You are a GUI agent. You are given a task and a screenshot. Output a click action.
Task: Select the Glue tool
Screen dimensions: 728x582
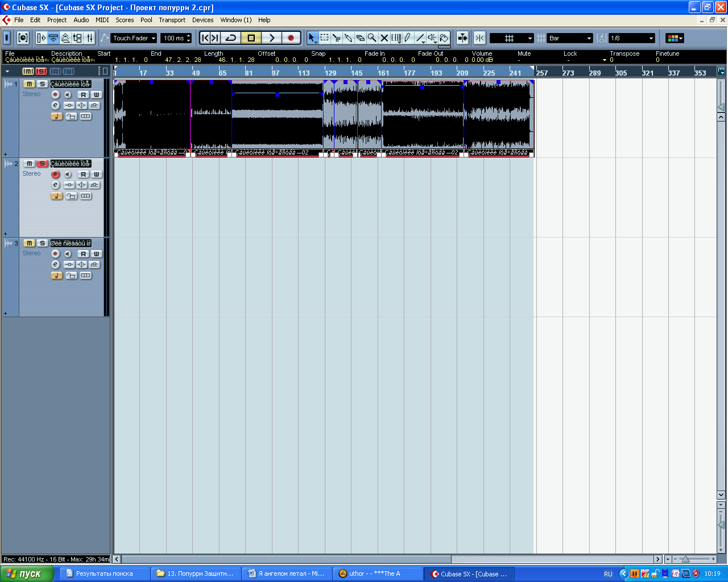tap(348, 38)
